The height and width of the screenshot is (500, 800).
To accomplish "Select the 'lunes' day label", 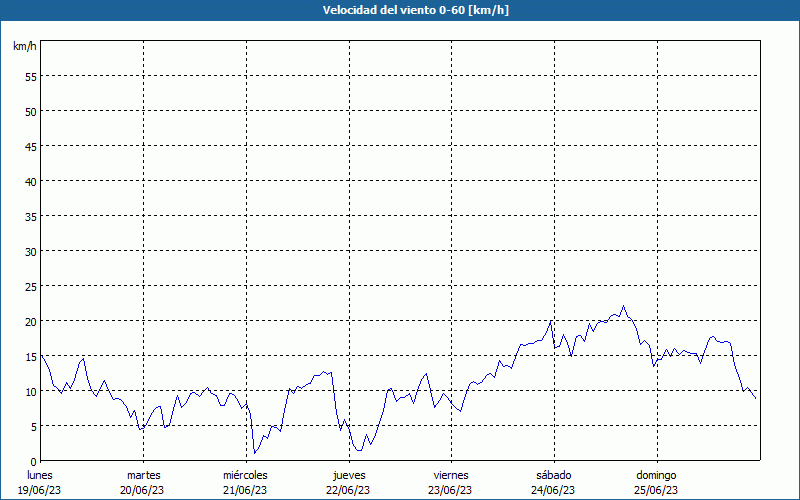I will [40, 475].
